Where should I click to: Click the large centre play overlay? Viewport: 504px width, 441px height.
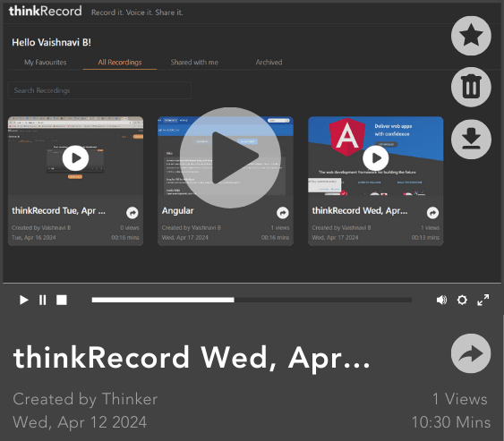click(x=230, y=157)
